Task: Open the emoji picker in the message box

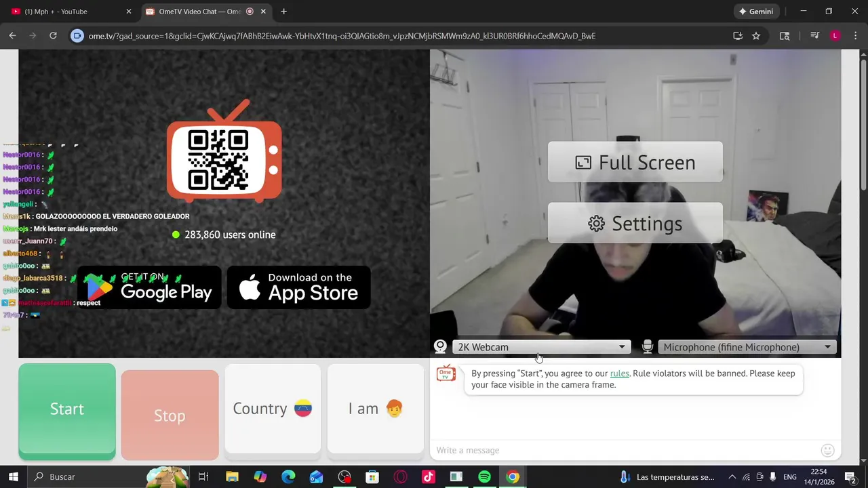Action: [827, 450]
